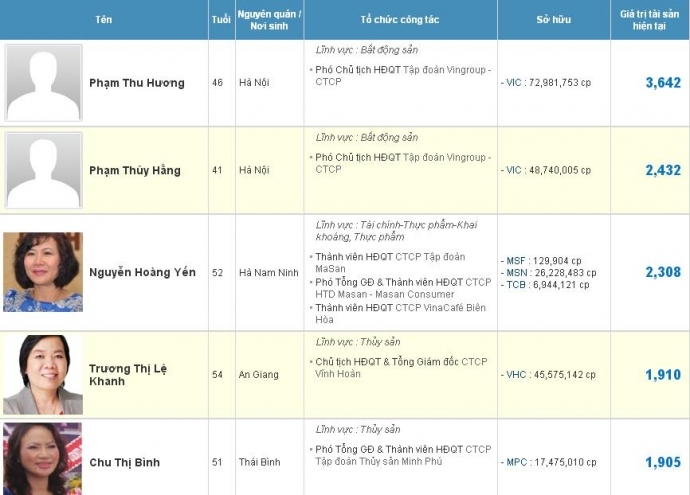690x495 pixels.
Task: Sort by the Tên column header
Action: pyautogui.click(x=104, y=20)
